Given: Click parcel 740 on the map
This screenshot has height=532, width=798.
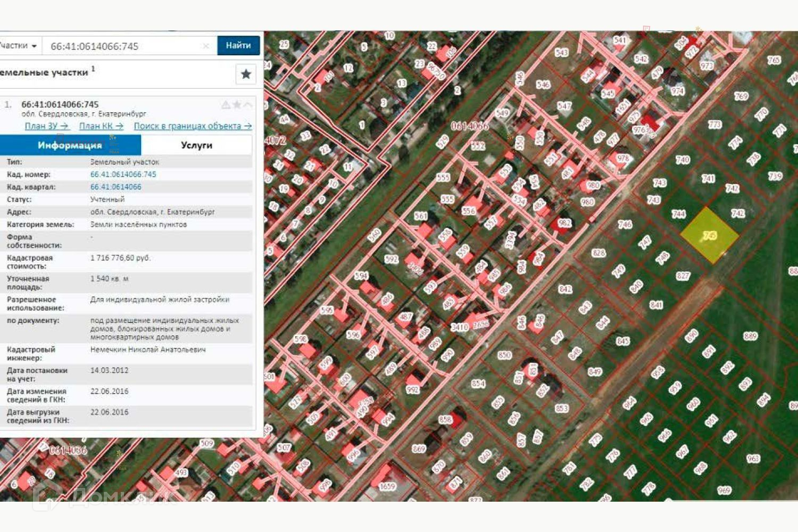Looking at the screenshot, I should click(x=683, y=160).
